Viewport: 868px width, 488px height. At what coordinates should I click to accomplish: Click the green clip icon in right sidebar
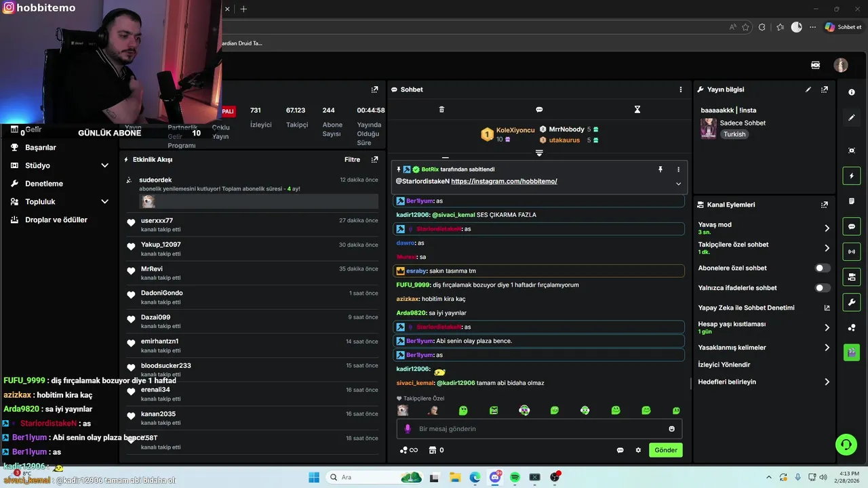852,352
